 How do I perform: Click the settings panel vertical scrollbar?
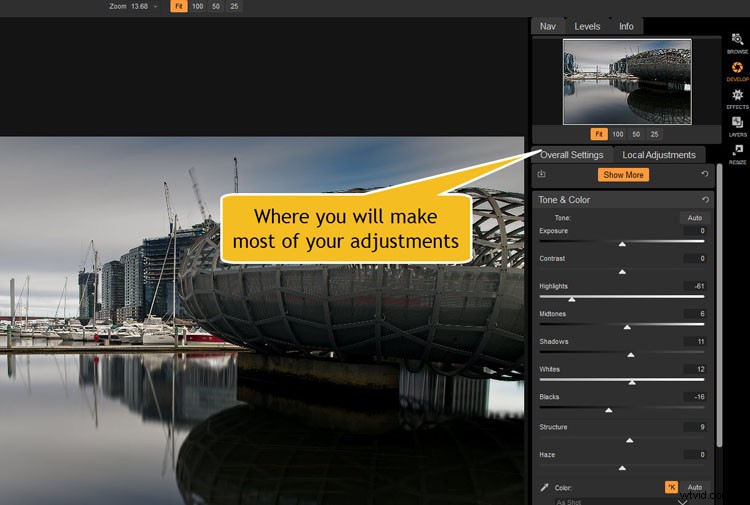coord(719,305)
